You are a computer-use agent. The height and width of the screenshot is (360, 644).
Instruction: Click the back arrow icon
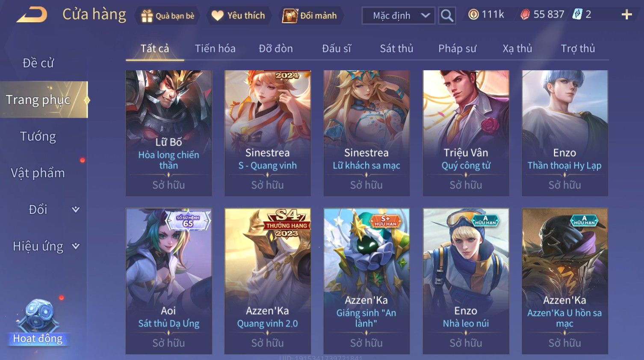click(32, 15)
